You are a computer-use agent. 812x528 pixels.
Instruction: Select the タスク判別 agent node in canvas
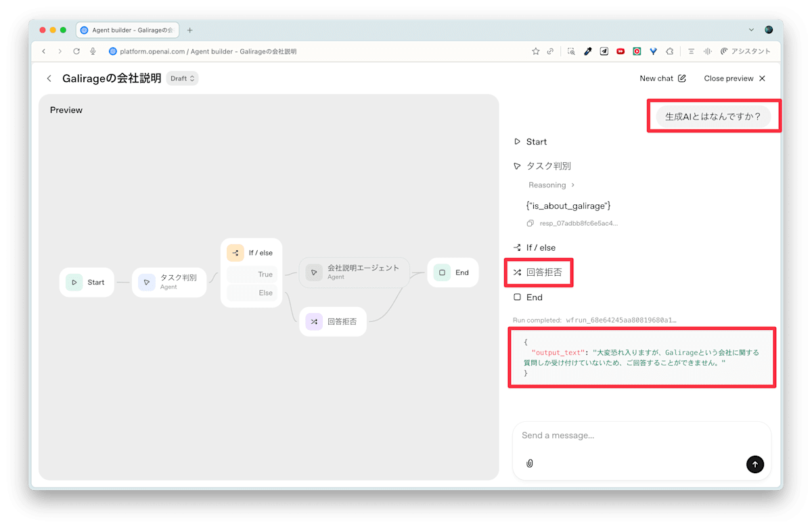coord(169,283)
